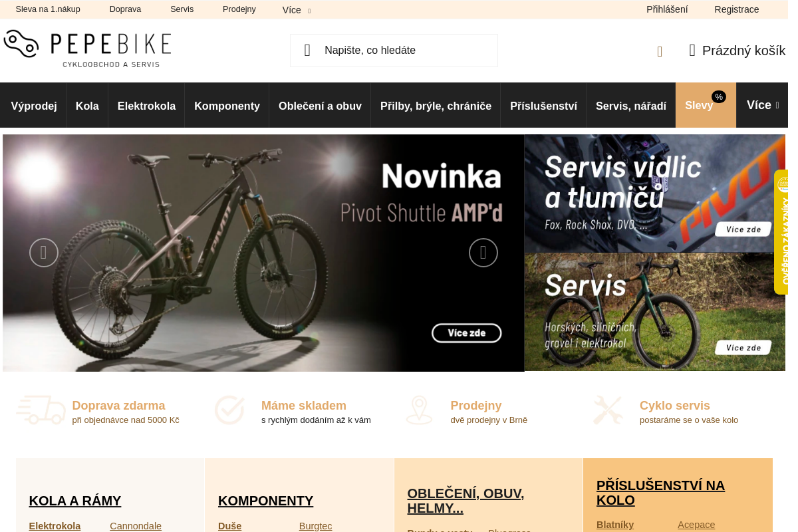This screenshot has width=798, height=532.
Task: Click the Cyklo servis tools icon
Action: coord(608,410)
